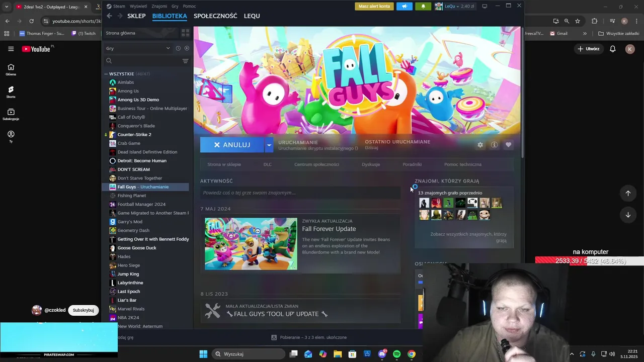644x362 pixels.
Task: Click the Windows taskbar Wyszukaj search box
Action: tap(249, 354)
